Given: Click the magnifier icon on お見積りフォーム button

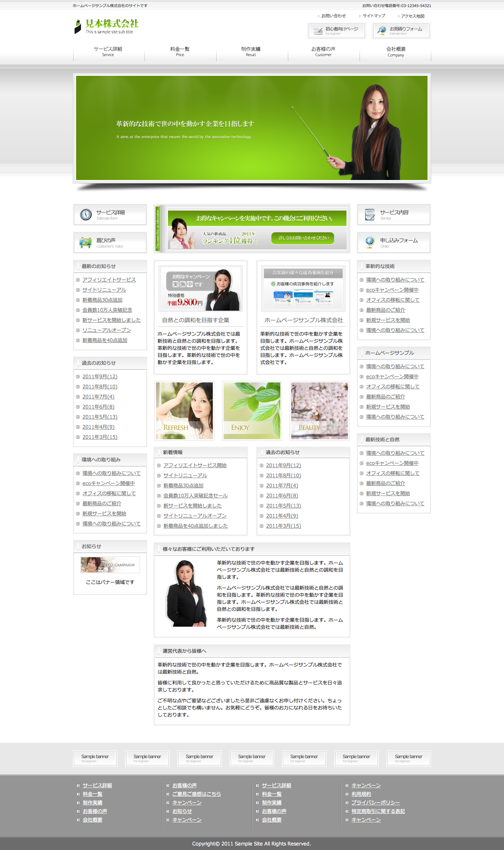Looking at the screenshot, I should coord(382,31).
